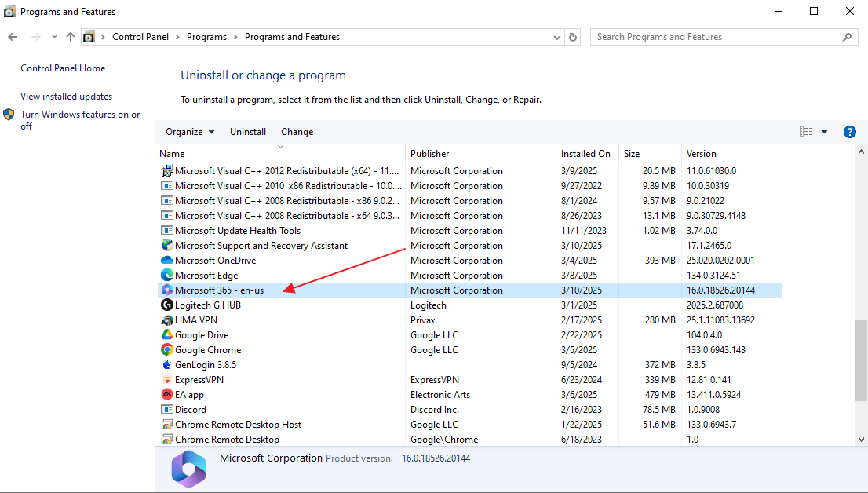Click the GenLogin 3.8.5 icon

(x=166, y=365)
